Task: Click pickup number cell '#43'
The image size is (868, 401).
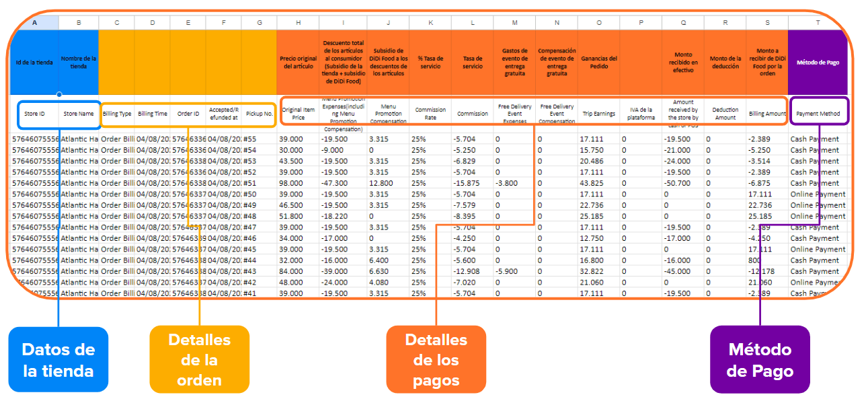Action: (259, 271)
